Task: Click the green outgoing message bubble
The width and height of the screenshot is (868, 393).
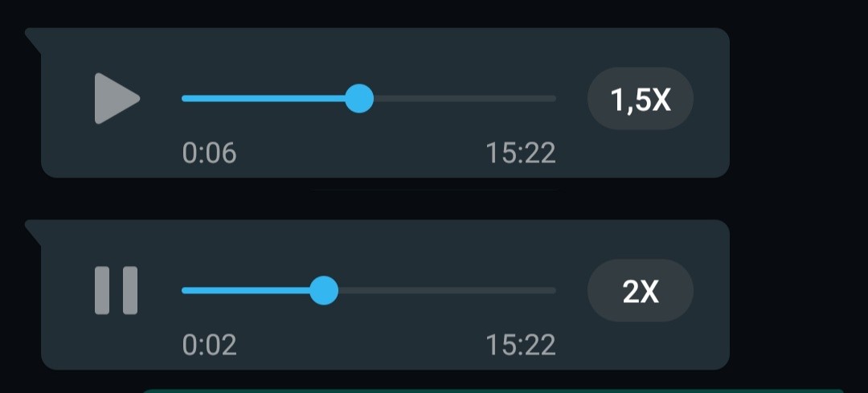Action: coord(493,391)
